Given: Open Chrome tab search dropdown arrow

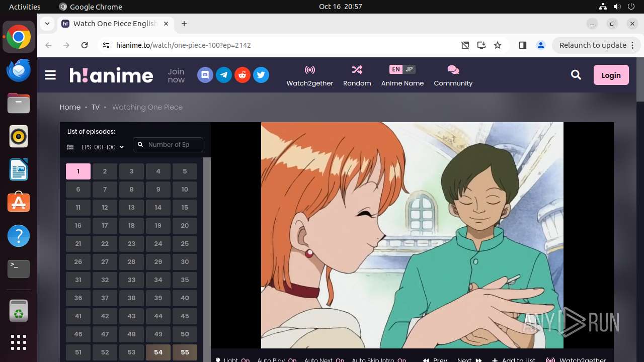Looking at the screenshot, I should click(x=47, y=24).
